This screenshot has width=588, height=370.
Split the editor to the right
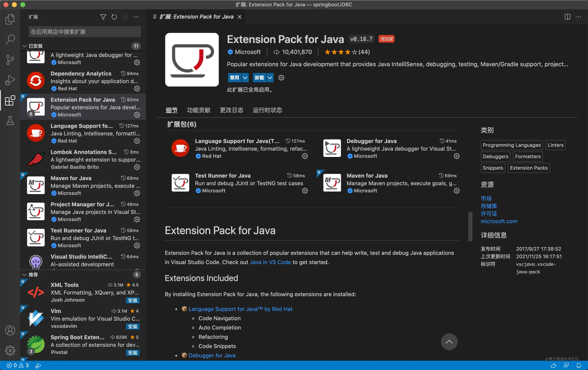click(x=567, y=17)
